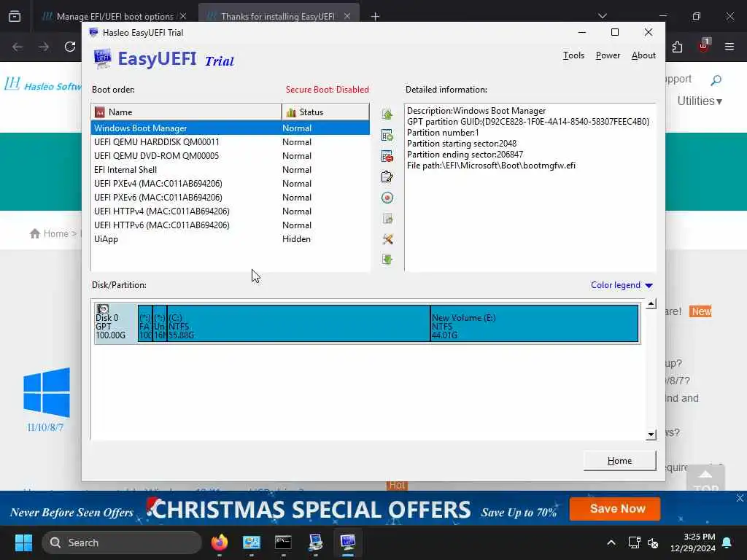Select Windows Boot Manager entry
The width and height of the screenshot is (747, 560).
point(230,128)
